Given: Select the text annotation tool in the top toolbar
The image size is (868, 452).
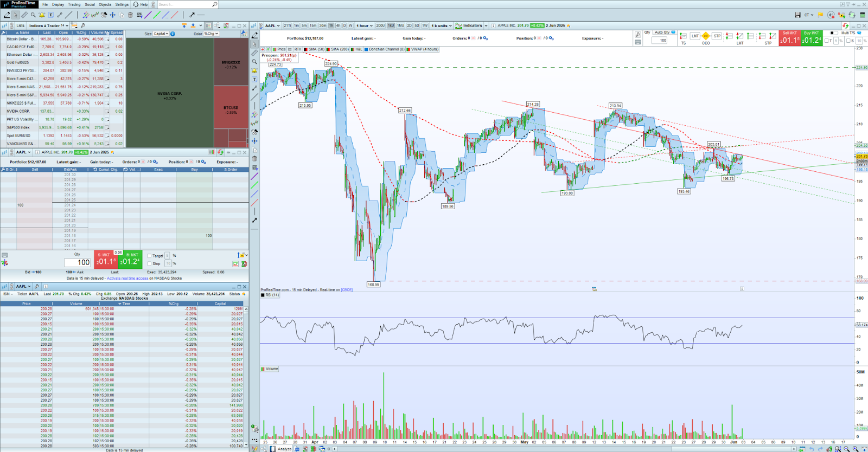Looking at the screenshot, I should (x=51, y=15).
